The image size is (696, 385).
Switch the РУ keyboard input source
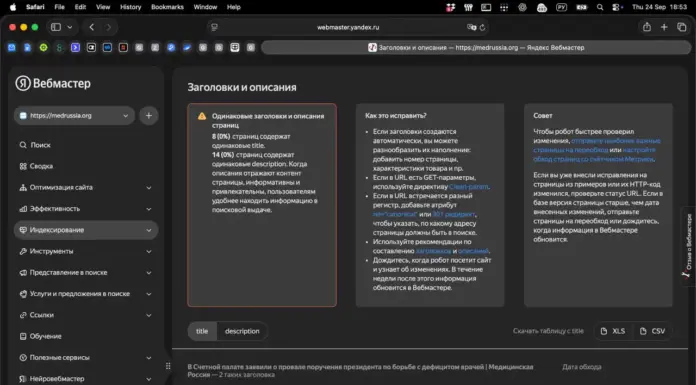[x=562, y=7]
